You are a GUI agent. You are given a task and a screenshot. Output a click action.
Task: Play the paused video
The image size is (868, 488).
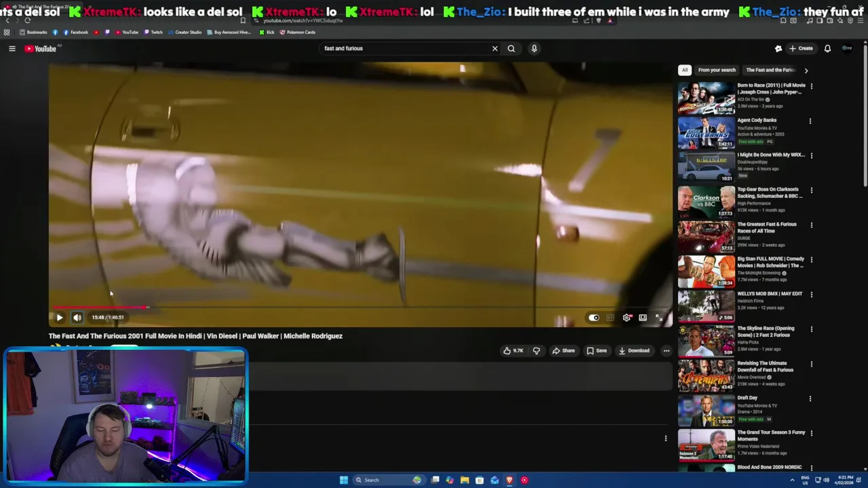(x=59, y=317)
